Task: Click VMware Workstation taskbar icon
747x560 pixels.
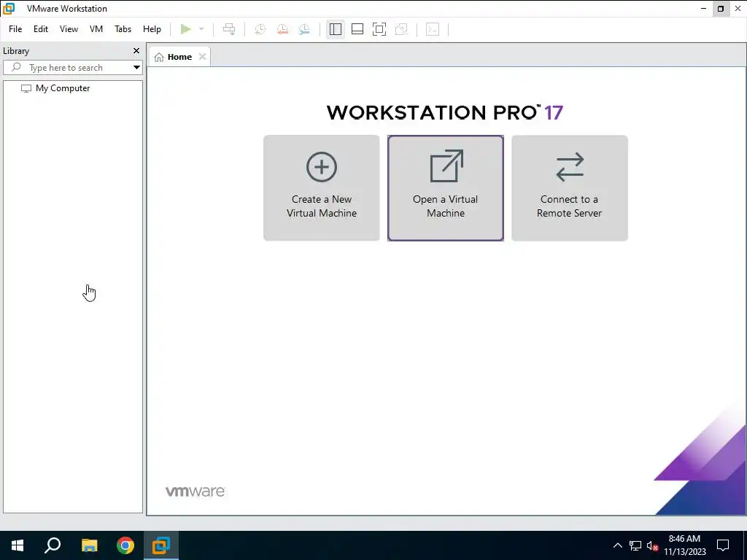Action: [x=161, y=545]
